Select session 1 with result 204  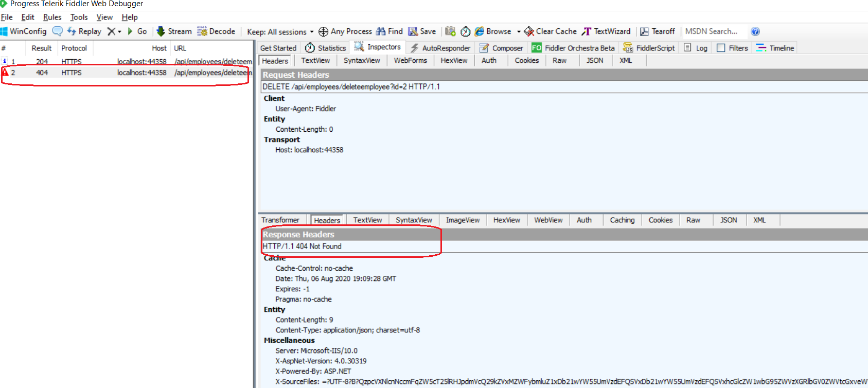(x=127, y=61)
